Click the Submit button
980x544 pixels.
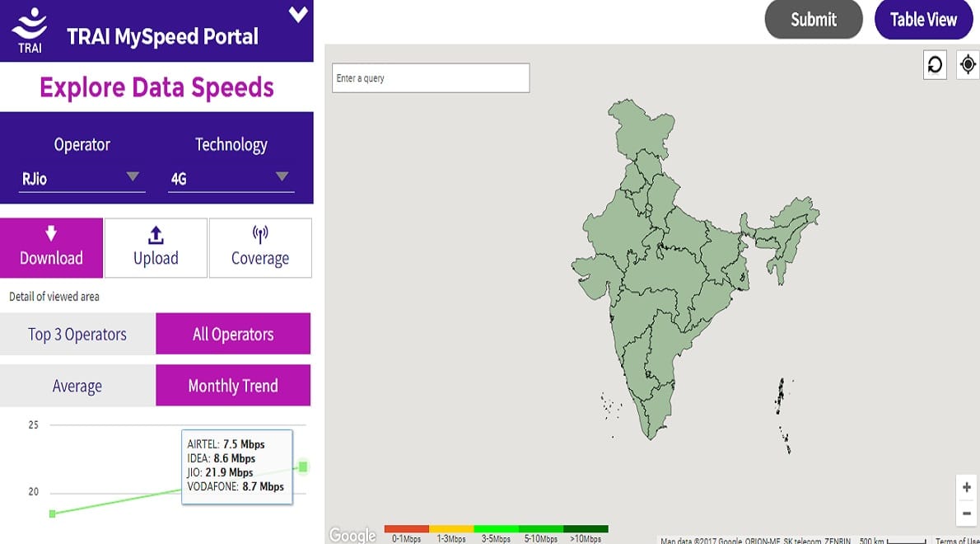814,20
